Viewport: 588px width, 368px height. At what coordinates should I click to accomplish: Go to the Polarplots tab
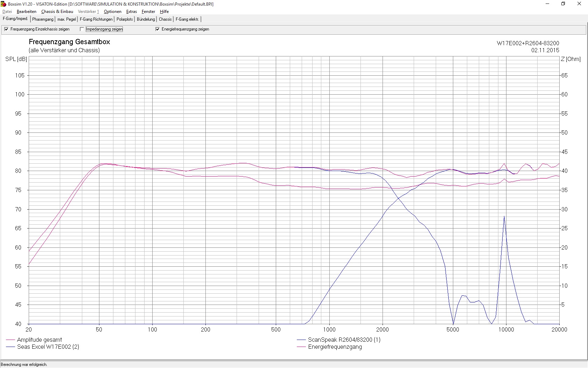(x=125, y=19)
